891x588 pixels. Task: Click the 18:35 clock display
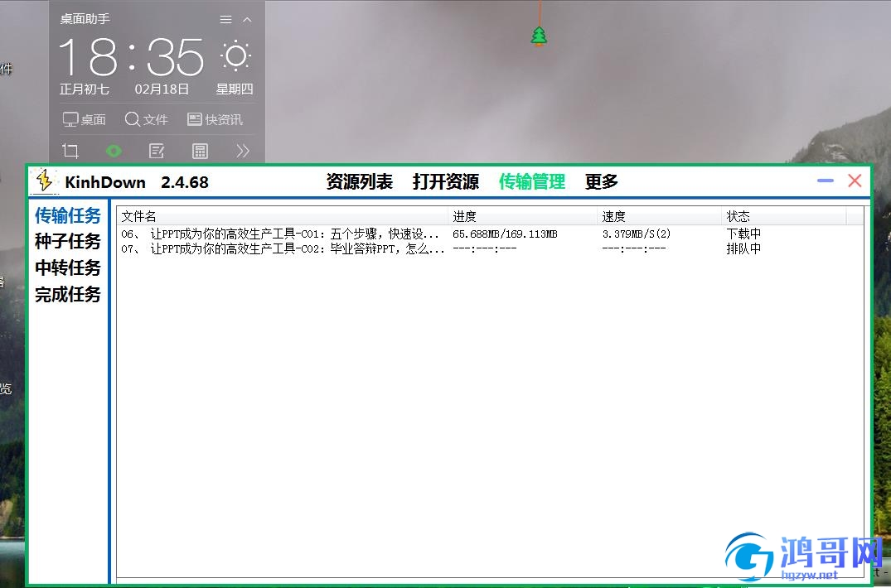point(131,57)
